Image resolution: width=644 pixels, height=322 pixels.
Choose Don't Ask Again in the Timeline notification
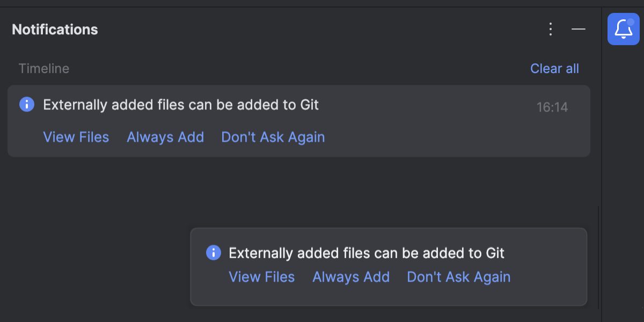click(273, 137)
